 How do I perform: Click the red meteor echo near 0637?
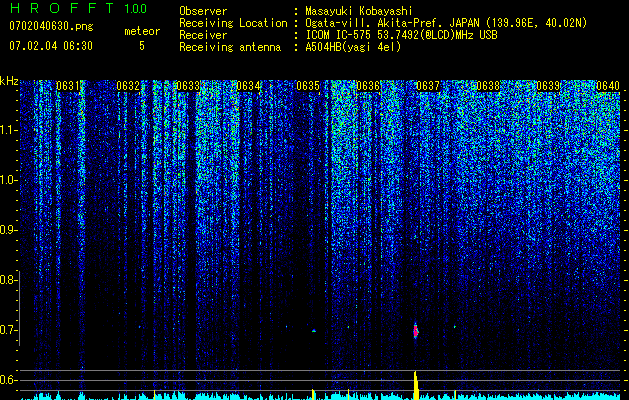[416, 331]
